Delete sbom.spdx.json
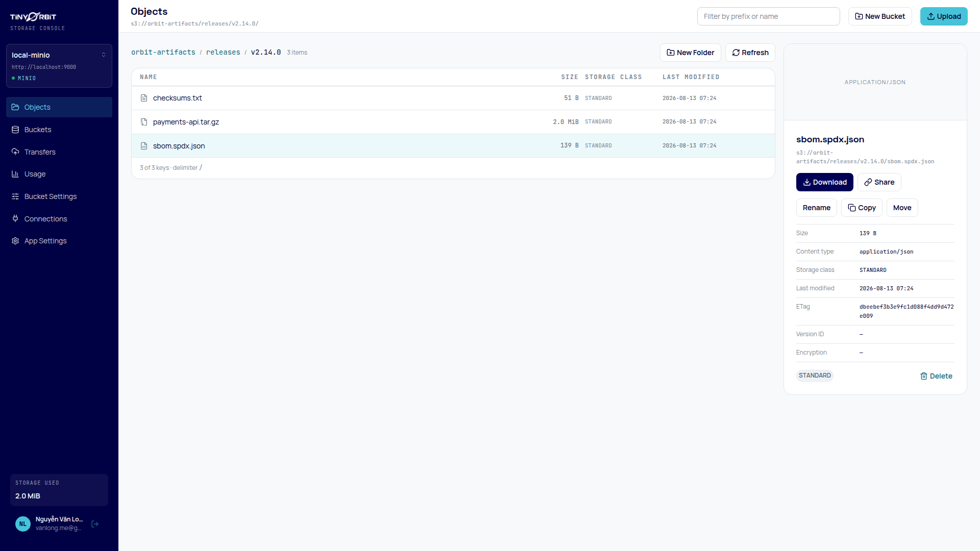The image size is (980, 551). point(936,376)
